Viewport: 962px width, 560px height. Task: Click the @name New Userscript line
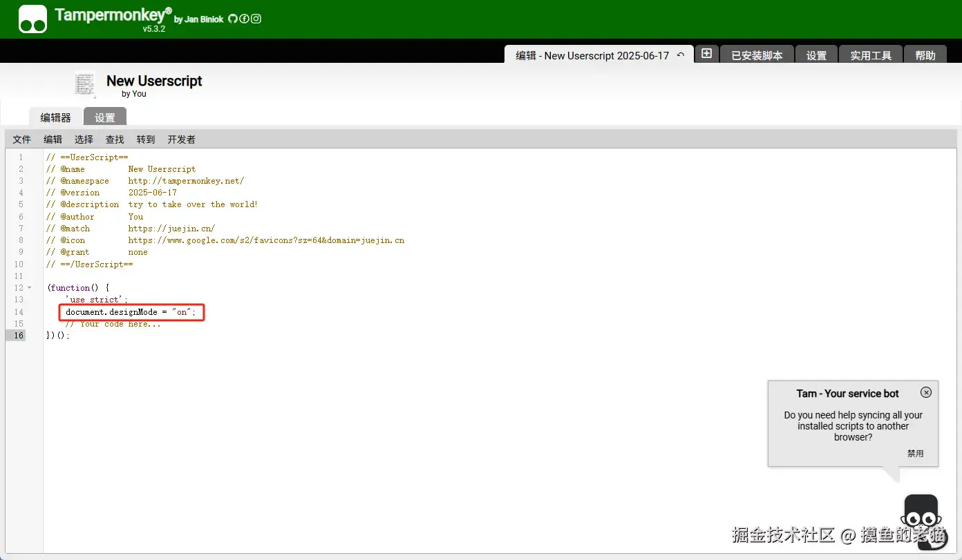(121, 169)
